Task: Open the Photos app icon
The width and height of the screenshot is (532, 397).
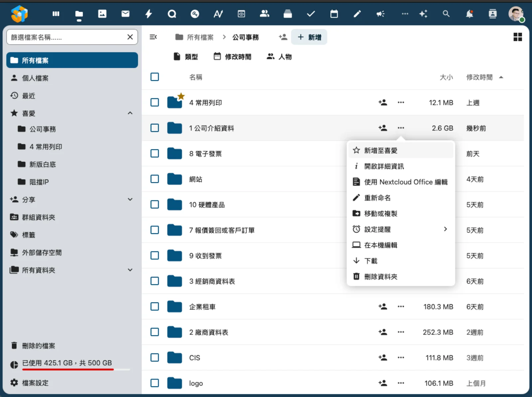Action: (x=102, y=14)
